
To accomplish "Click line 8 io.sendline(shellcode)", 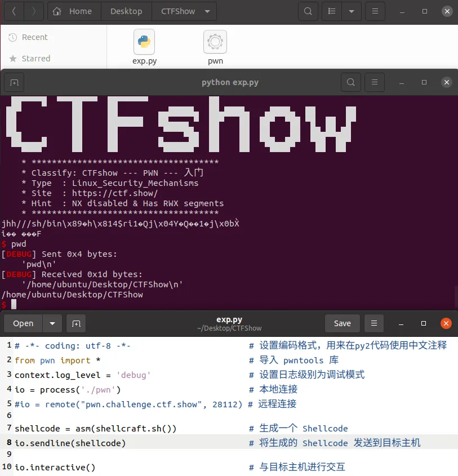I will [70, 443].
